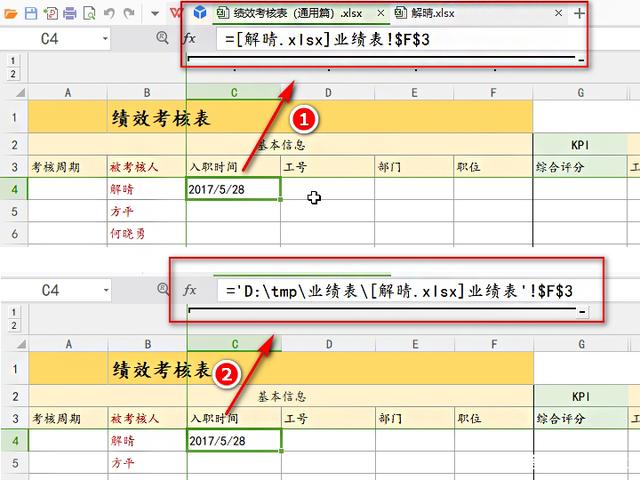The width and height of the screenshot is (640, 480).
Task: Click the Save floppy disk icon
Action: [x=31, y=13]
